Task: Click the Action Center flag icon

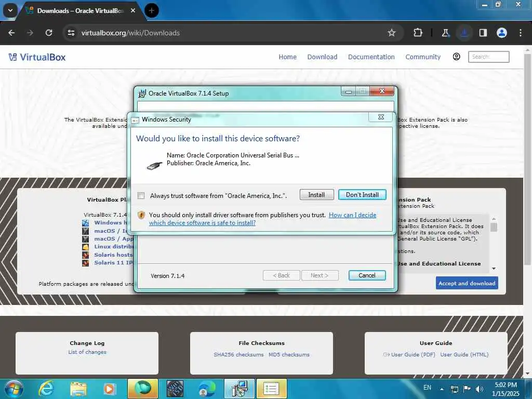Action: [467, 389]
